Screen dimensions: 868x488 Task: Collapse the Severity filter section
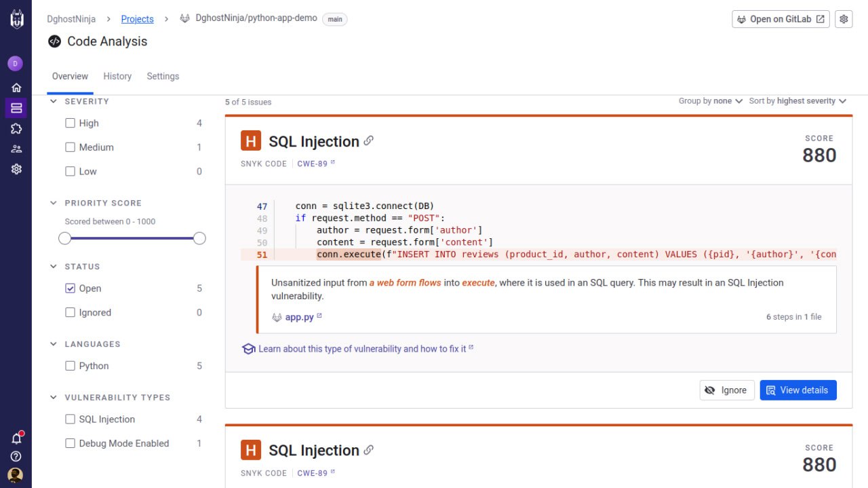pos(54,101)
